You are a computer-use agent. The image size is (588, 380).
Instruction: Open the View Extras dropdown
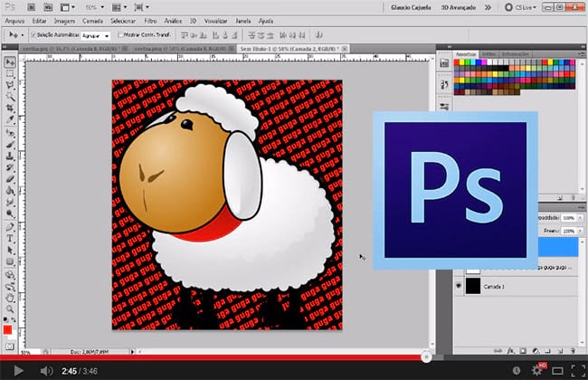coord(68,7)
